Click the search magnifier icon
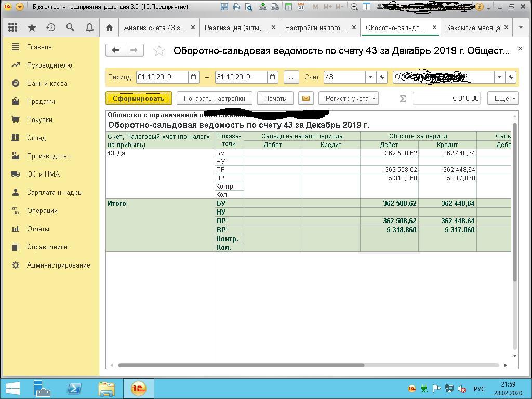This screenshot has width=532, height=399. coord(70,28)
